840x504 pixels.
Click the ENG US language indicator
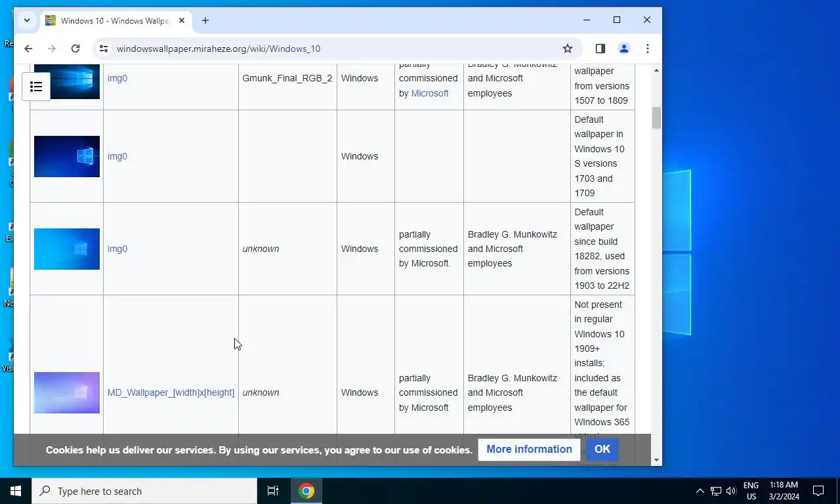click(x=751, y=491)
